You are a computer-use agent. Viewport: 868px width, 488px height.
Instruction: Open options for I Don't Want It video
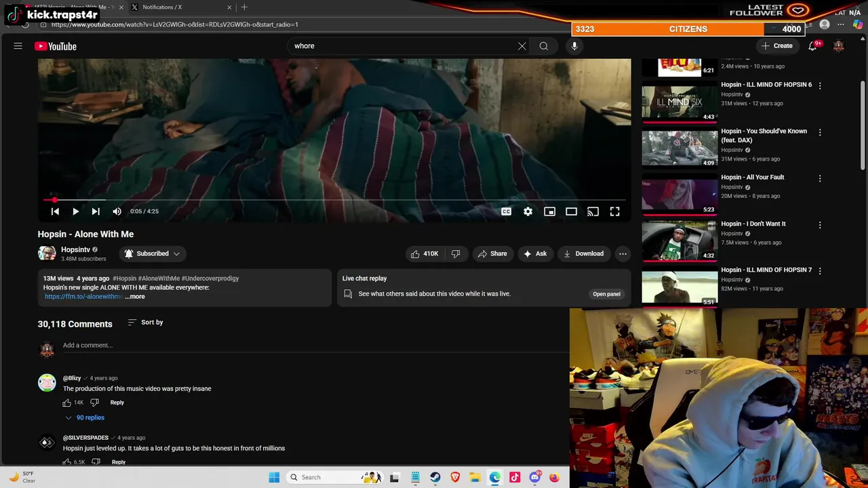820,224
